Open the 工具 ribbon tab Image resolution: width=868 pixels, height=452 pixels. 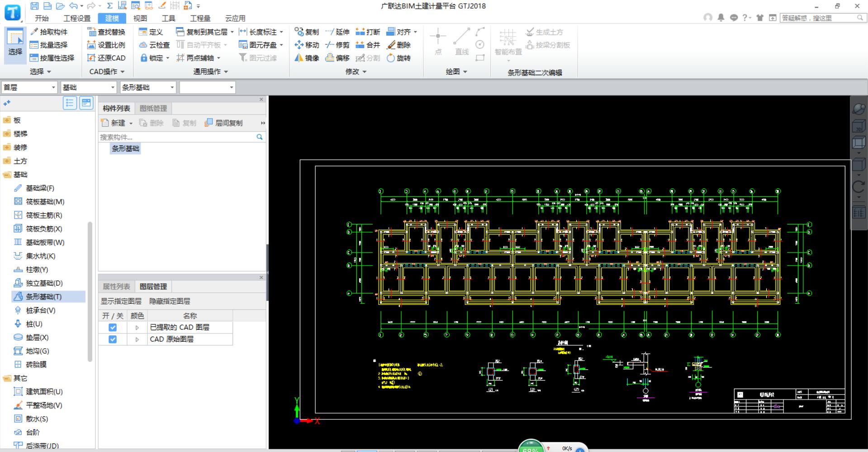pos(168,18)
